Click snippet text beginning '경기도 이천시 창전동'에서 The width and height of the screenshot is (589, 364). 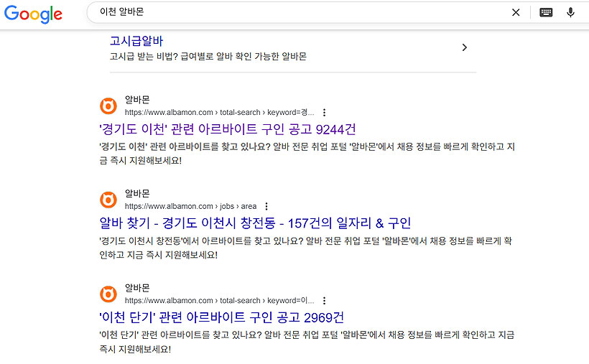305,248
